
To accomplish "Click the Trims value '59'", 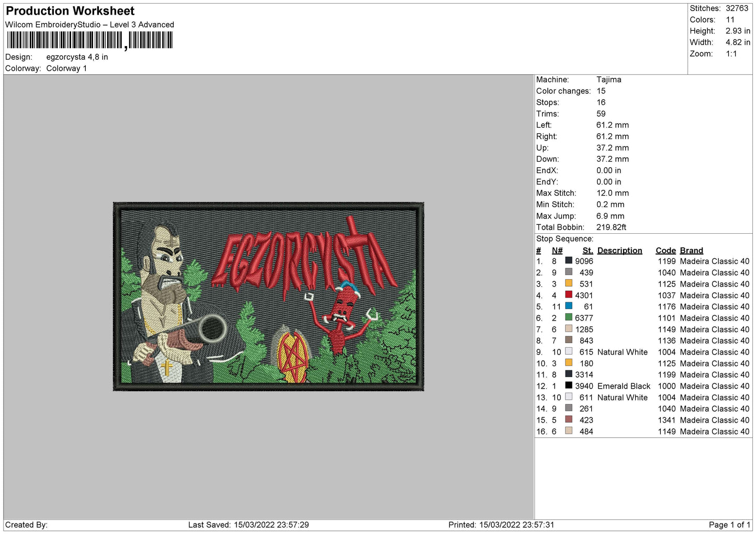I will coord(601,113).
